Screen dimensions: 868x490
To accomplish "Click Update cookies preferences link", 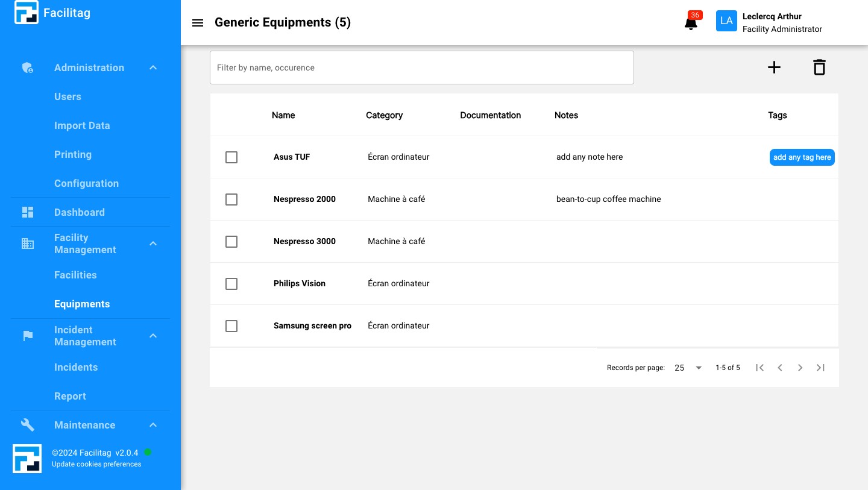I will click(x=96, y=464).
